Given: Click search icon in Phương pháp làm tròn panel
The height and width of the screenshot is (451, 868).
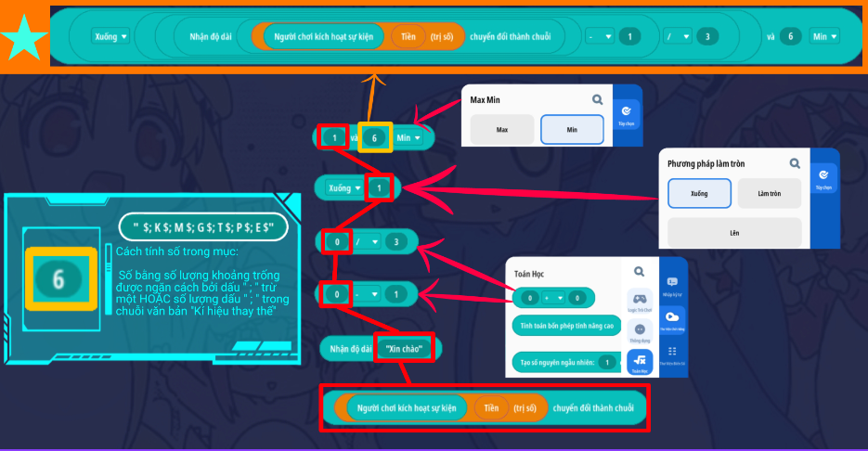Looking at the screenshot, I should click(795, 163).
